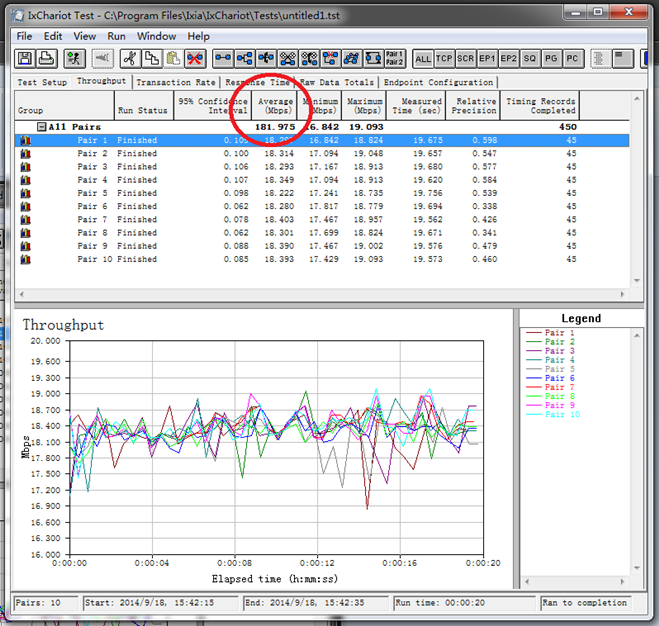Click the multicast group one-to-many icon

point(245,58)
